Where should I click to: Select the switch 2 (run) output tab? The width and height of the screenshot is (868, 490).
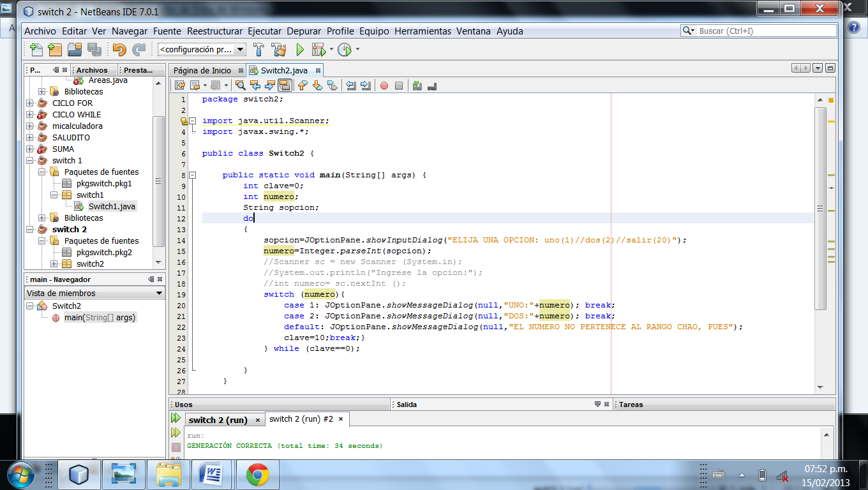(218, 420)
